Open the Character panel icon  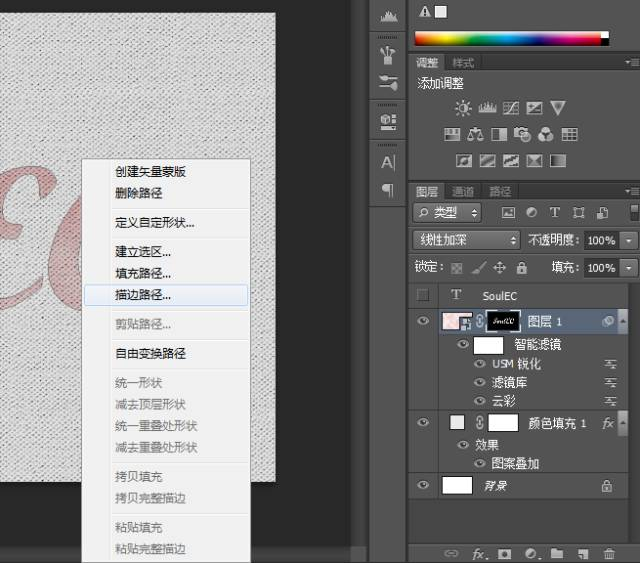[x=388, y=162]
